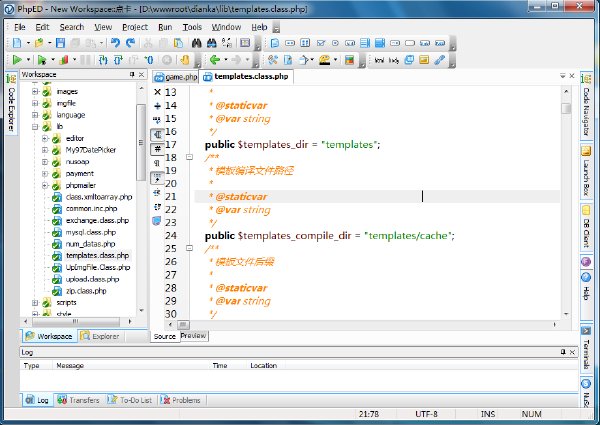Click the INS insert mode indicator
Viewport: 600px width, 425px height.
pos(488,414)
